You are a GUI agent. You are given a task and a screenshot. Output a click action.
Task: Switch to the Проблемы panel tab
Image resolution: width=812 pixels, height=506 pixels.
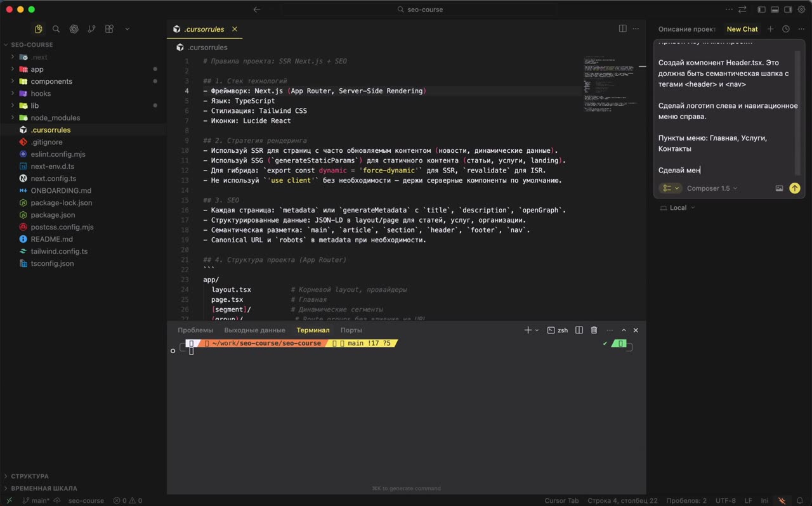(195, 330)
